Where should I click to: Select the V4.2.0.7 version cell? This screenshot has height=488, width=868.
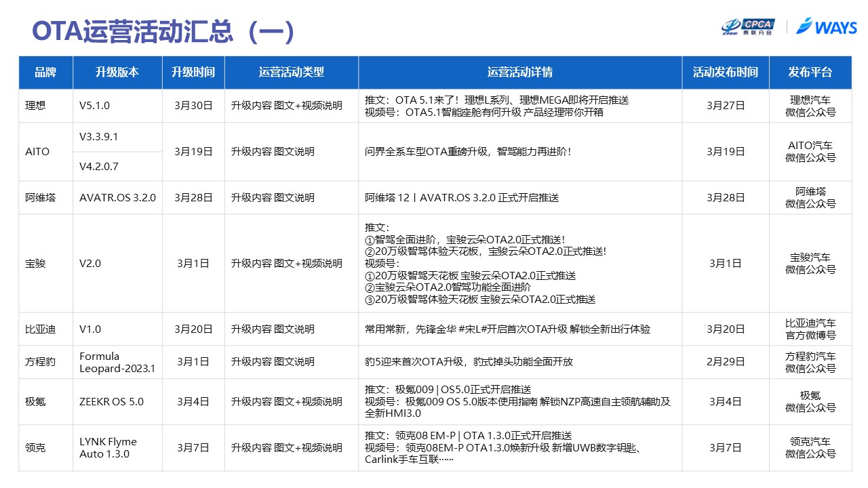[117, 166]
